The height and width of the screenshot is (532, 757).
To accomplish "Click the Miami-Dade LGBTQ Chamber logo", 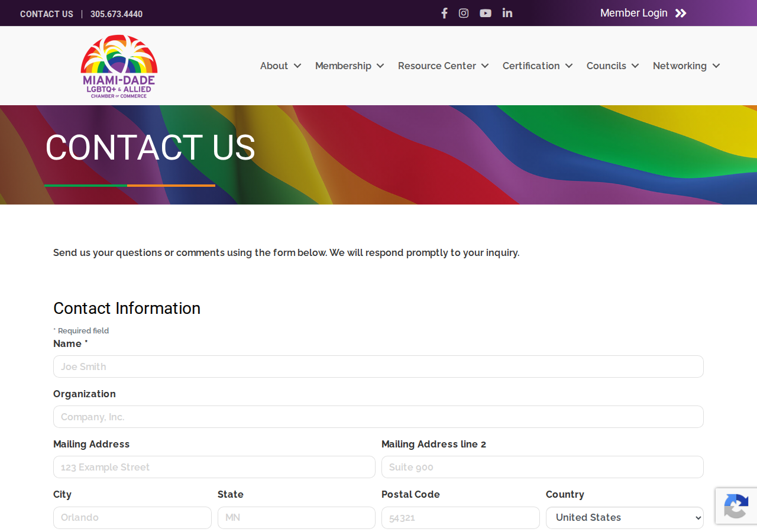I will coord(119,66).
